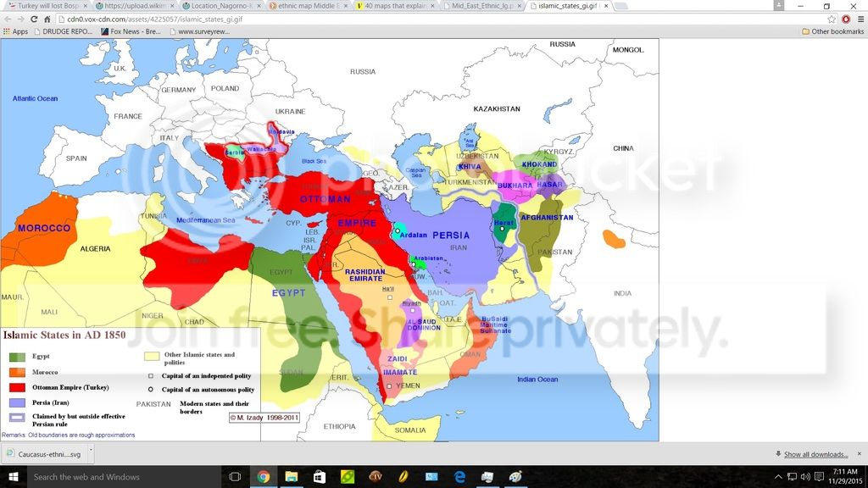The height and width of the screenshot is (488, 868).
Task: Close the downloads bar
Action: 860,454
